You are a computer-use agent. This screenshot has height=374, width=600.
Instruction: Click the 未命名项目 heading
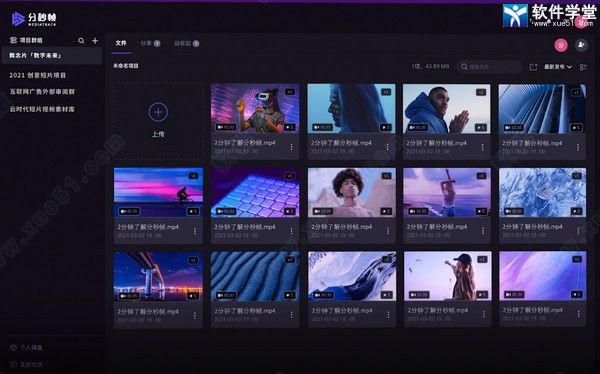pyautogui.click(x=126, y=66)
